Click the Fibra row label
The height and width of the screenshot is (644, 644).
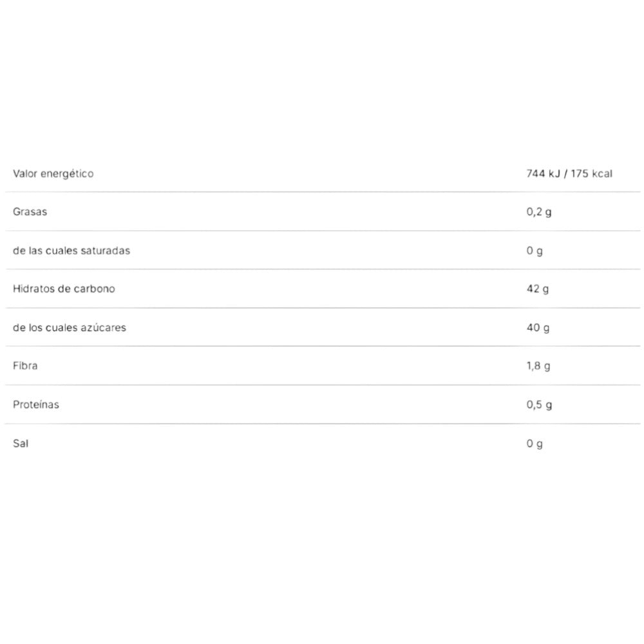pyautogui.click(x=25, y=366)
